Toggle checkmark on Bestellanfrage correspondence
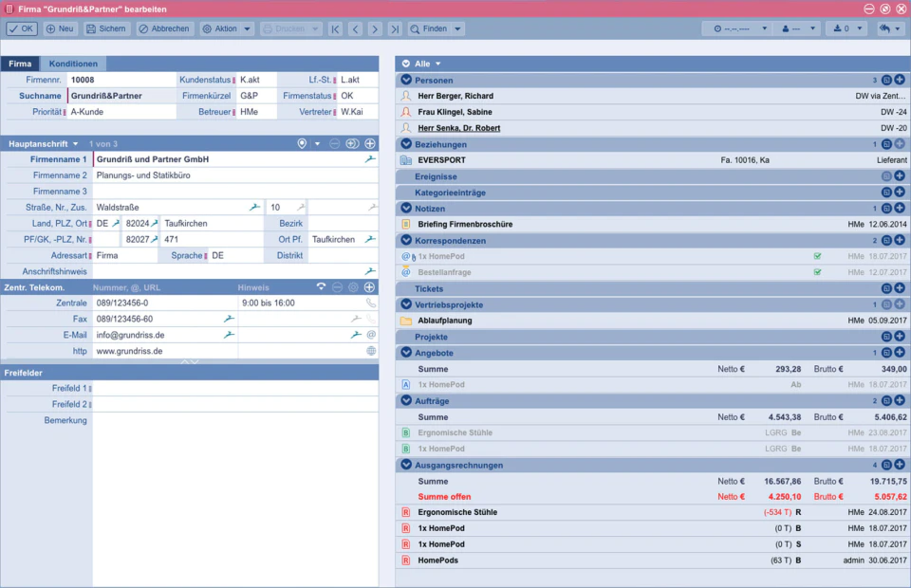911x588 pixels. pos(817,272)
